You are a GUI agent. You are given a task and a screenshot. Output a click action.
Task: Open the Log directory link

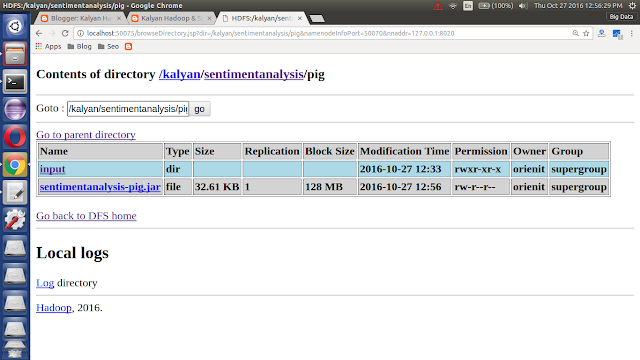(x=45, y=283)
